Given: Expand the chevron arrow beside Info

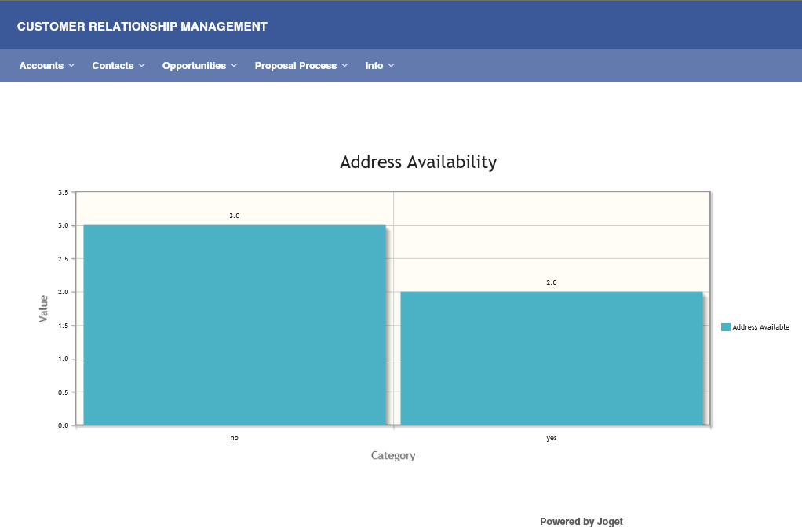Looking at the screenshot, I should point(392,66).
